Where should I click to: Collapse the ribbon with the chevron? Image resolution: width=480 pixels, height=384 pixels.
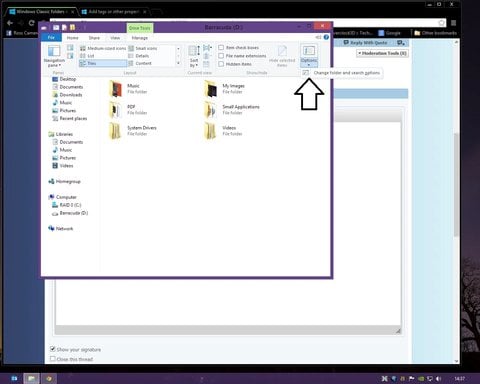(318, 37)
